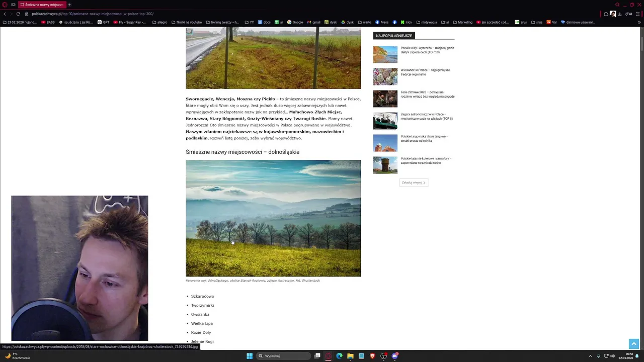This screenshot has height=362, width=644.
Task: Reload the page with refresh icon
Action: 18,14
